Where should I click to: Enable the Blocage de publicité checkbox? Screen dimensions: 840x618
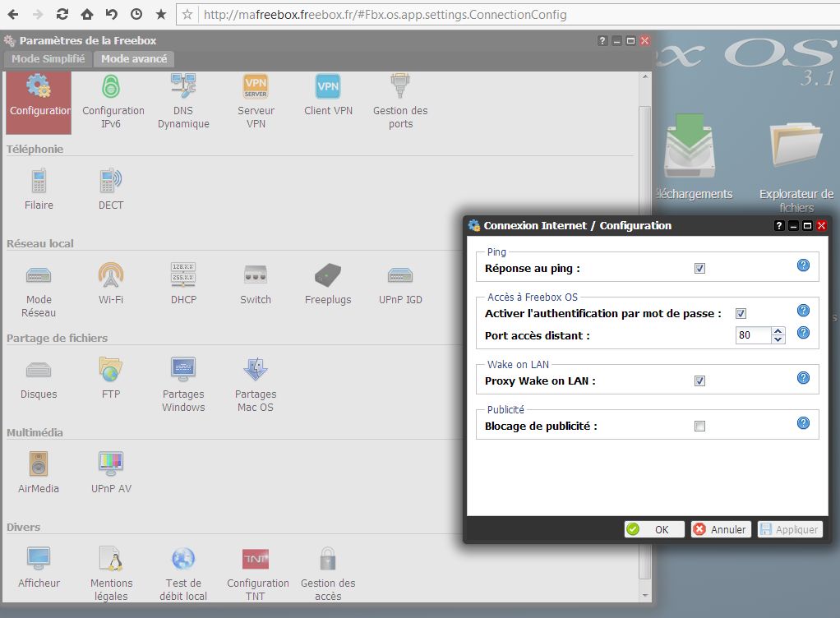click(x=699, y=427)
